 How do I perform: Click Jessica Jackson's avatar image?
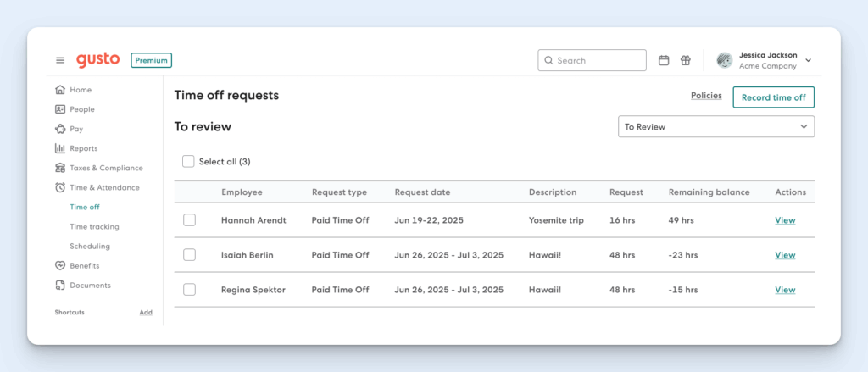point(724,60)
